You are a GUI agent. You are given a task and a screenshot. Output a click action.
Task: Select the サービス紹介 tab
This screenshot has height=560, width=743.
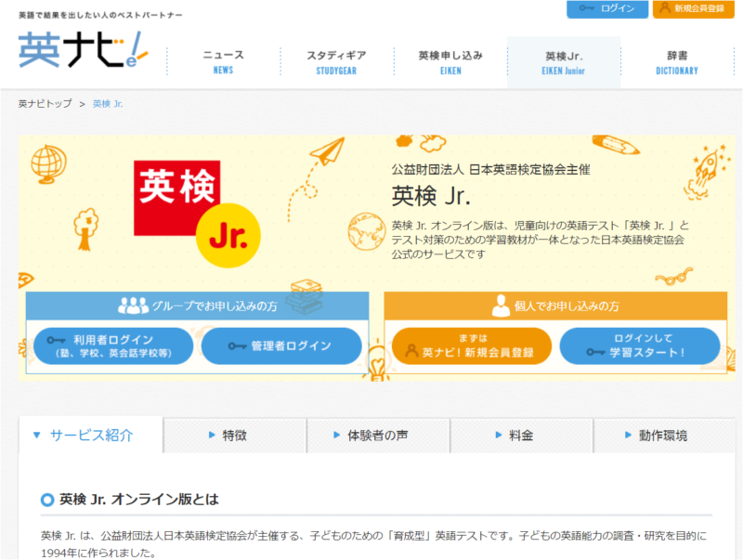pos(91,435)
